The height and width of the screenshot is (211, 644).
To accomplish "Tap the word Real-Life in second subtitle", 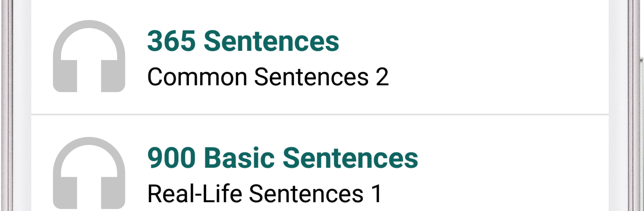I will pos(195,194).
